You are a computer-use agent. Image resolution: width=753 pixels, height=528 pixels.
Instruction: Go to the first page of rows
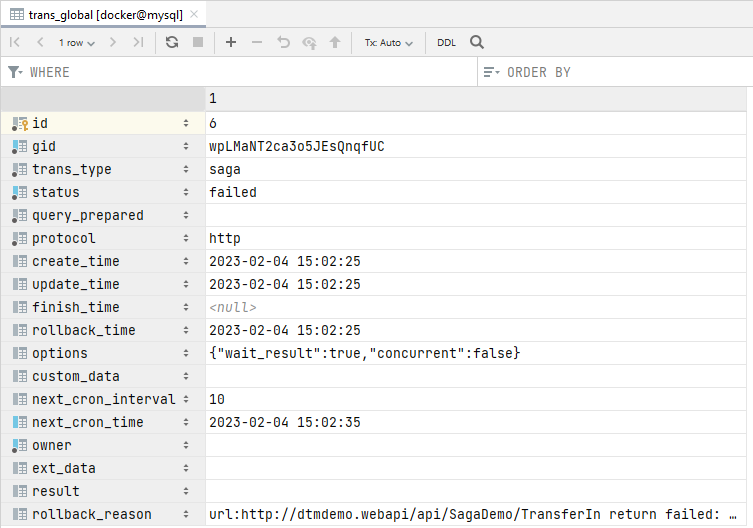tap(15, 42)
